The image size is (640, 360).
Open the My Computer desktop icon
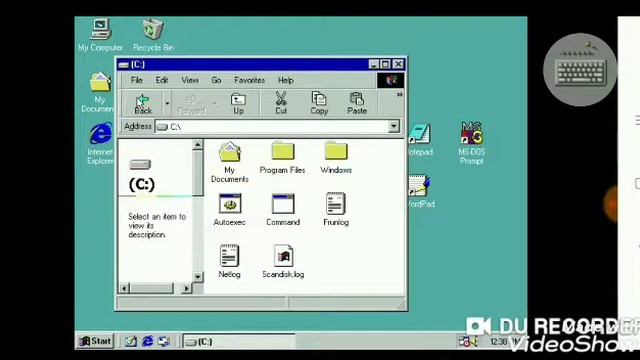tap(100, 35)
